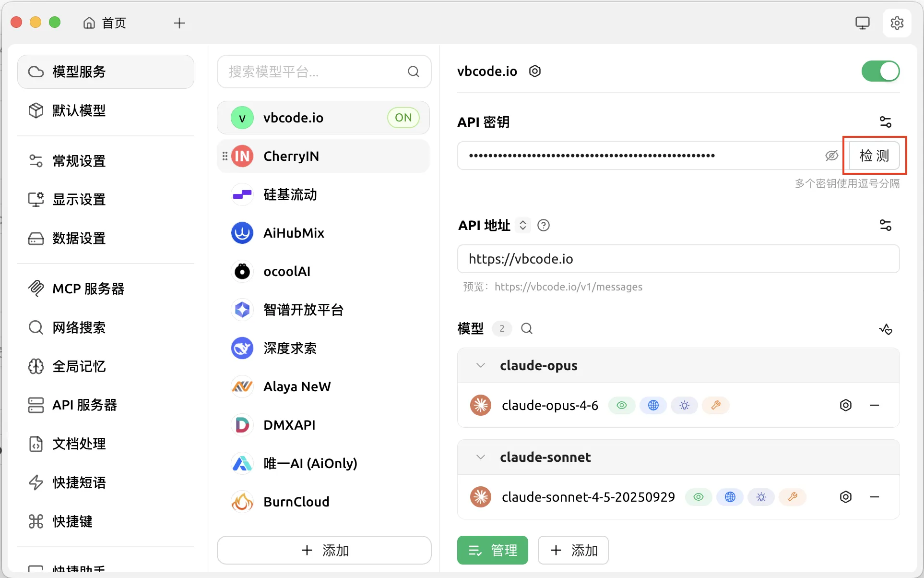Open the settings gear in title bar
This screenshot has width=924, height=578.
[x=897, y=23]
